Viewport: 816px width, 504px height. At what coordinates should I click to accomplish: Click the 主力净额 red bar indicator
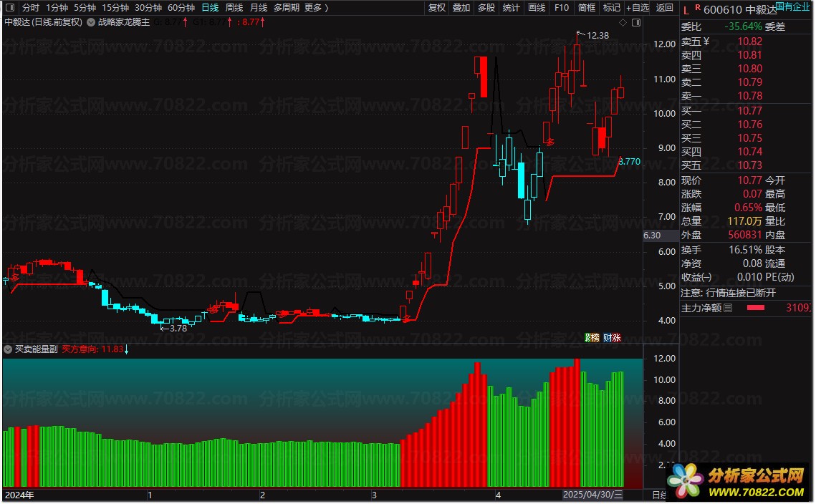point(756,308)
